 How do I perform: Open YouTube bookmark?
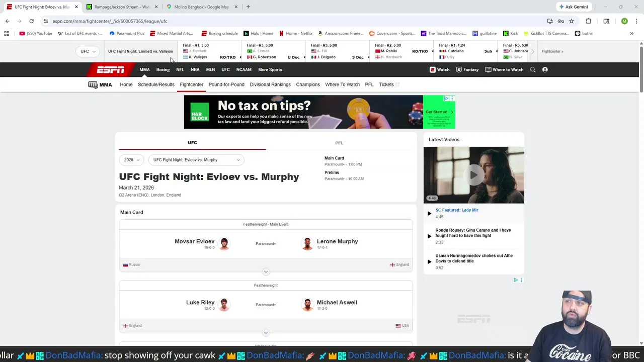click(x=36, y=34)
